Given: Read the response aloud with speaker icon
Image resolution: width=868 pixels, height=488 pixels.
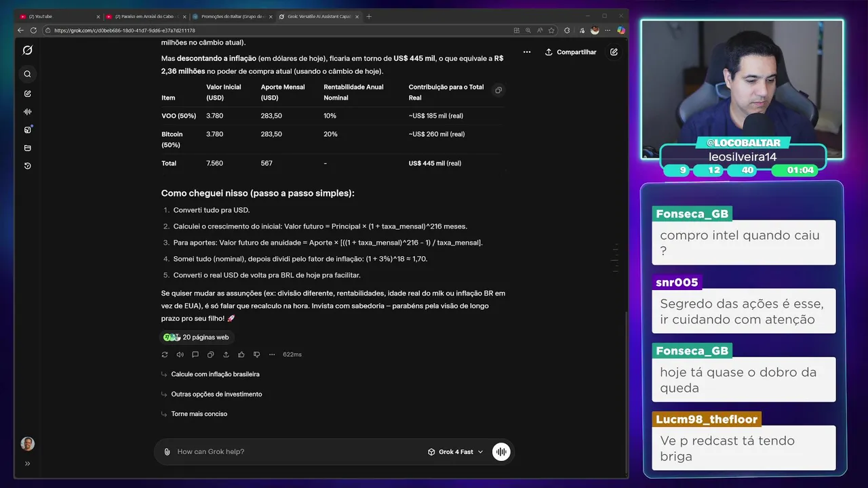Looking at the screenshot, I should click(x=180, y=354).
